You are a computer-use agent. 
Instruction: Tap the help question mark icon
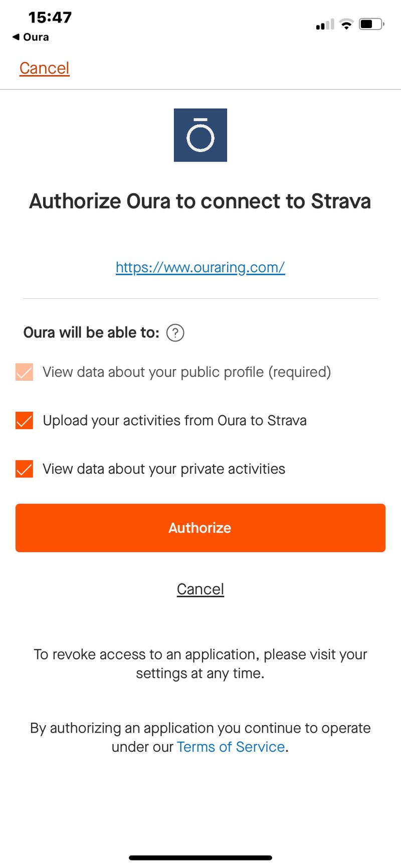point(175,332)
